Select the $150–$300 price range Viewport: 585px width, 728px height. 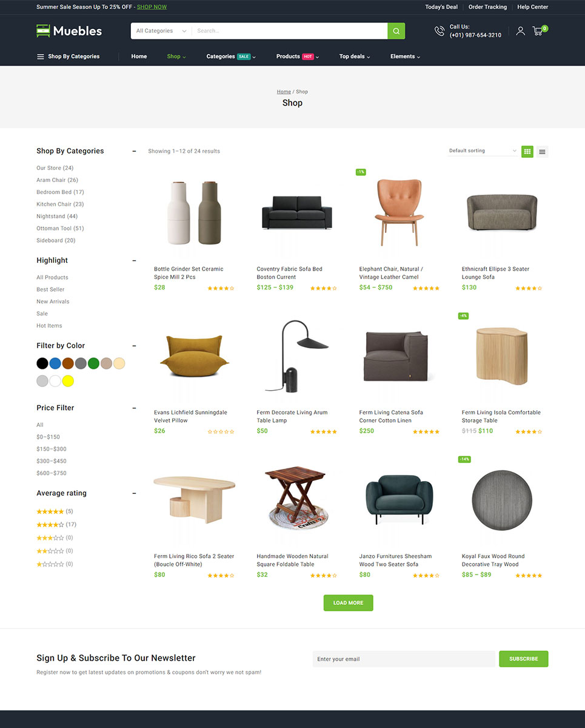tap(52, 449)
